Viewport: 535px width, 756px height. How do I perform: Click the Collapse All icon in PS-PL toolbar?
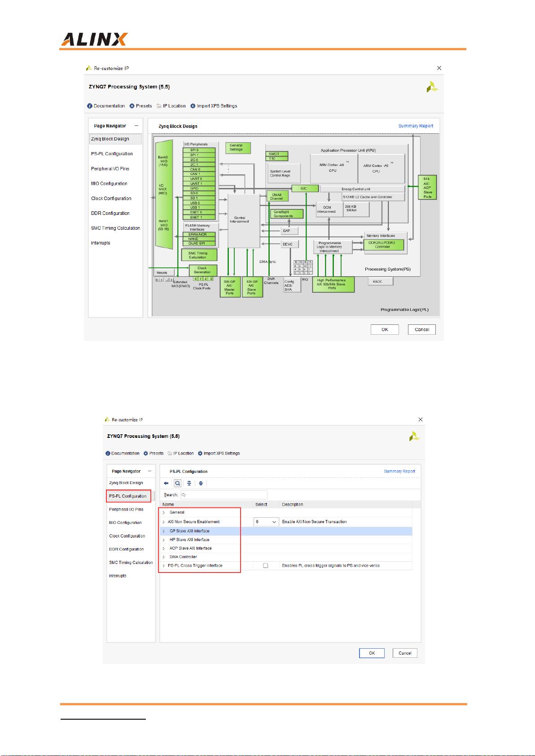189,483
